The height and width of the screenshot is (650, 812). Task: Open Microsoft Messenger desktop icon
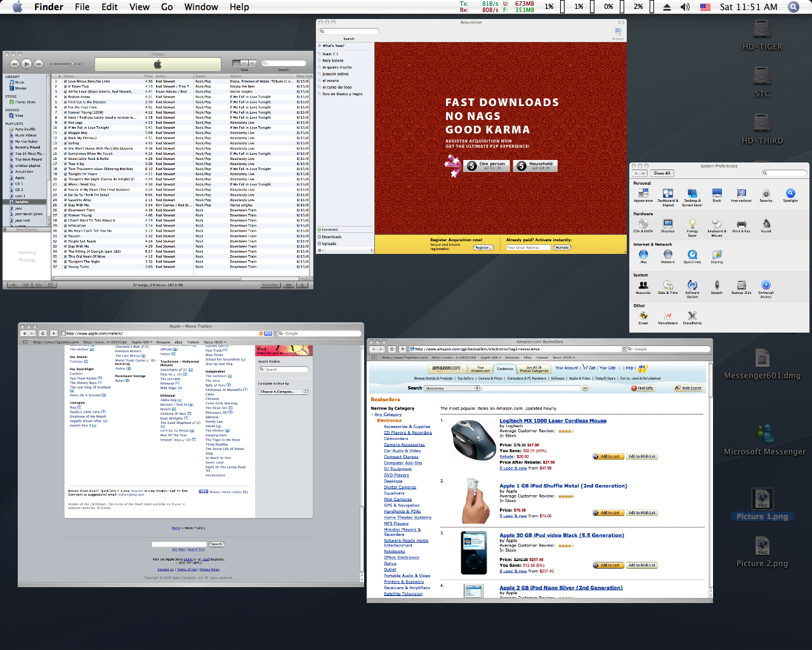(x=764, y=434)
